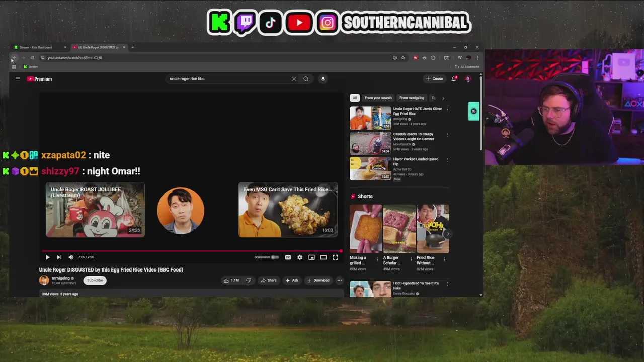
Task: Reload the current page
Action: coord(32,58)
